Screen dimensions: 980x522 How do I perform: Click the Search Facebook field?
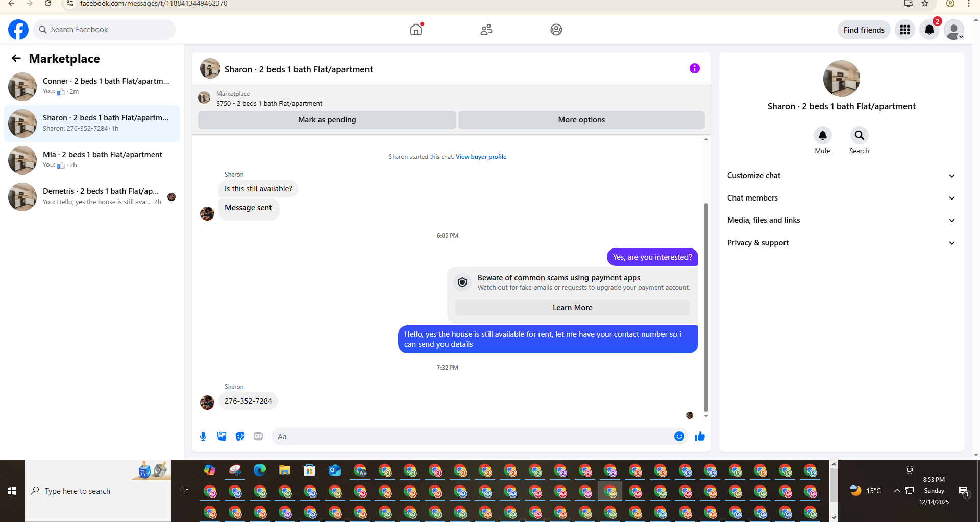click(x=104, y=30)
